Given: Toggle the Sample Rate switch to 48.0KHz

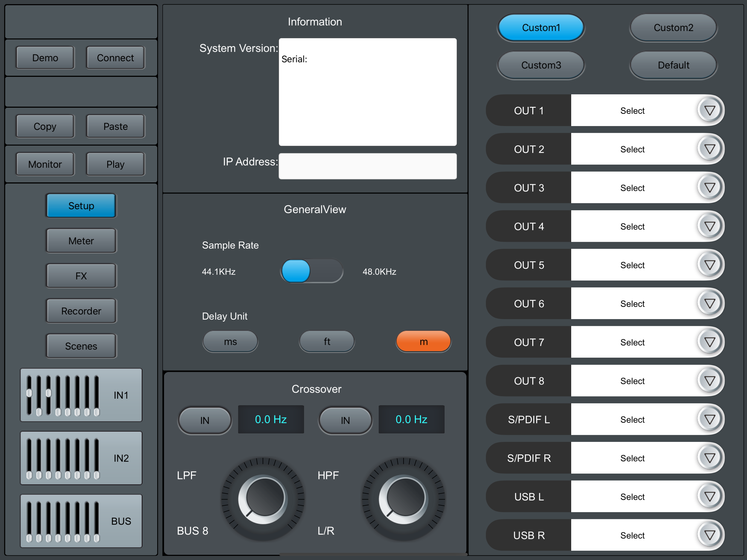Looking at the screenshot, I should coord(312,271).
